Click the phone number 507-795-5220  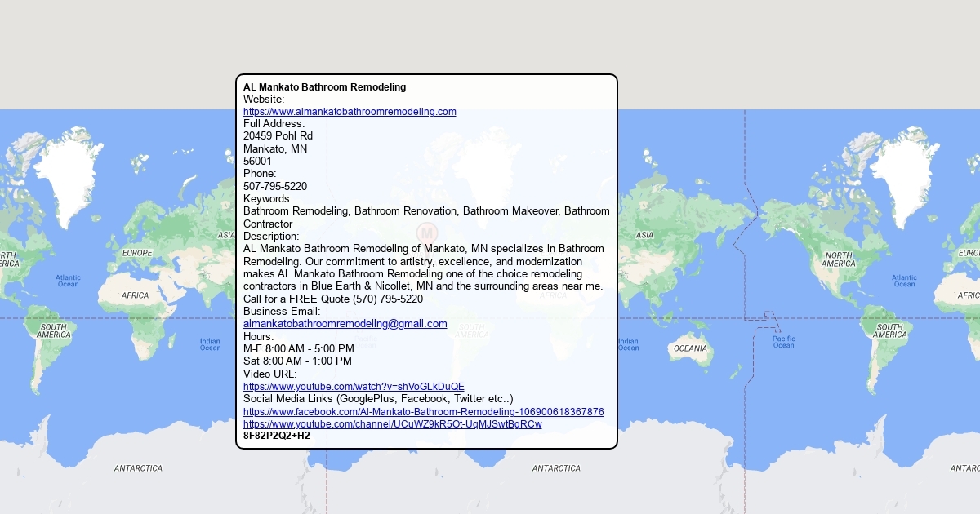(x=275, y=187)
